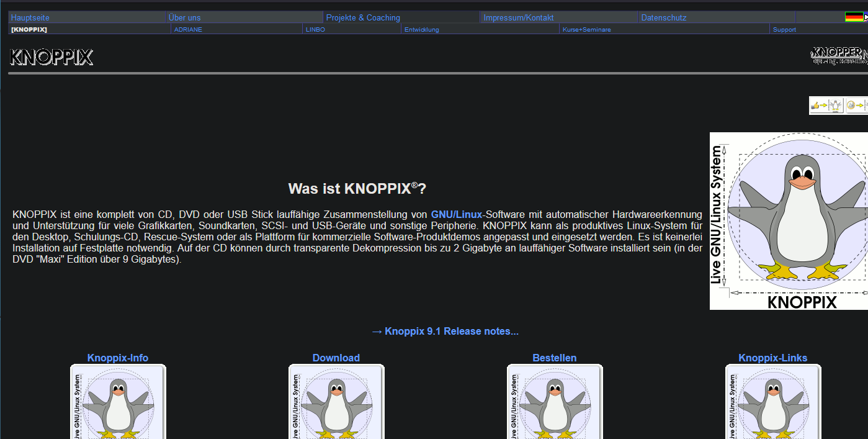Viewport: 868px width, 439px height.
Task: Open the Über uns menu item
Action: click(x=185, y=17)
